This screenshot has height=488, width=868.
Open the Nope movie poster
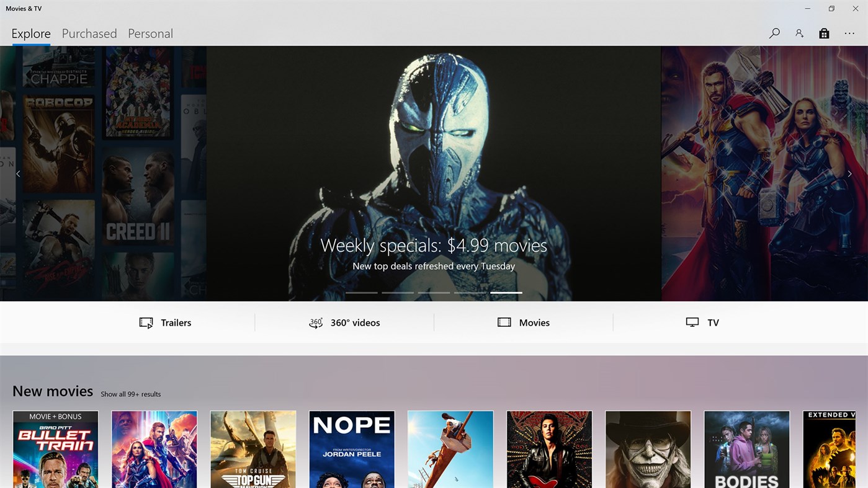click(x=351, y=449)
